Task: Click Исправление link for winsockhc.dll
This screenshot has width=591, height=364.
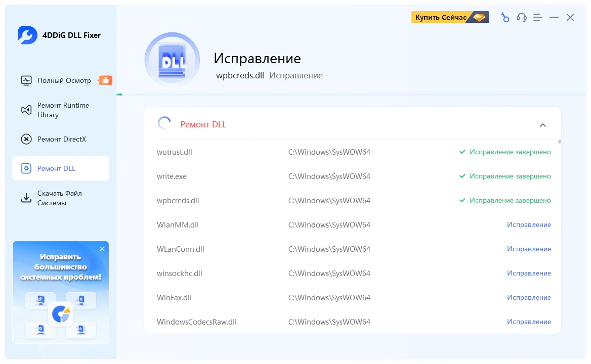Action: pyautogui.click(x=529, y=274)
